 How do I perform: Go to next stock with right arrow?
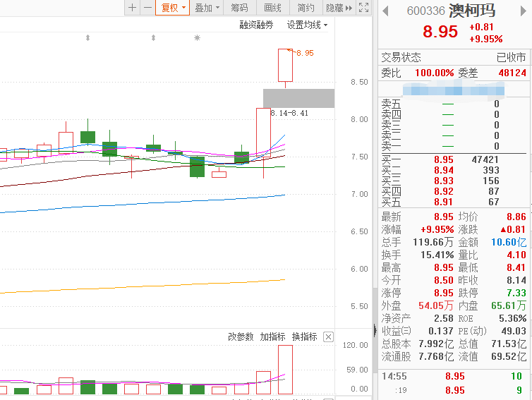tap(523, 11)
